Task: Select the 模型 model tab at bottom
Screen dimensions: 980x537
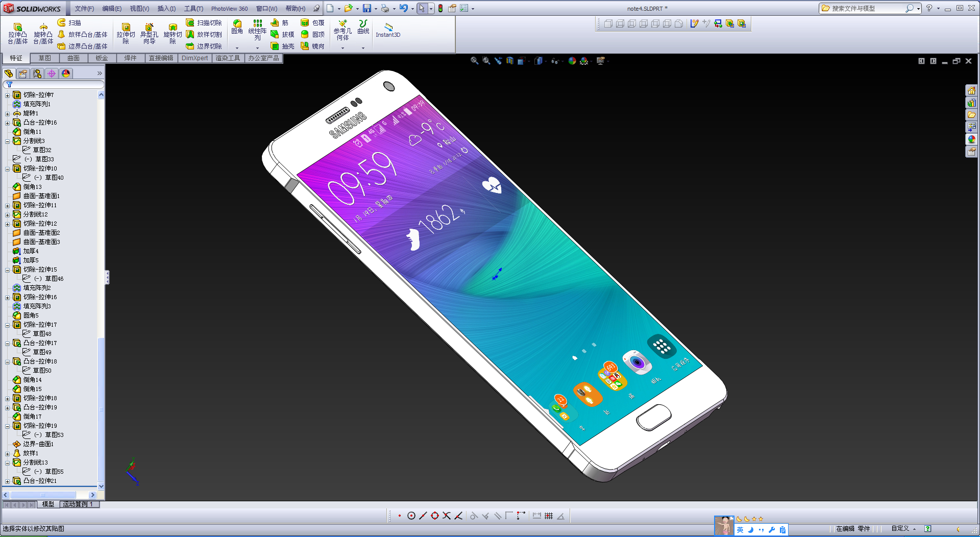Action: (x=48, y=504)
